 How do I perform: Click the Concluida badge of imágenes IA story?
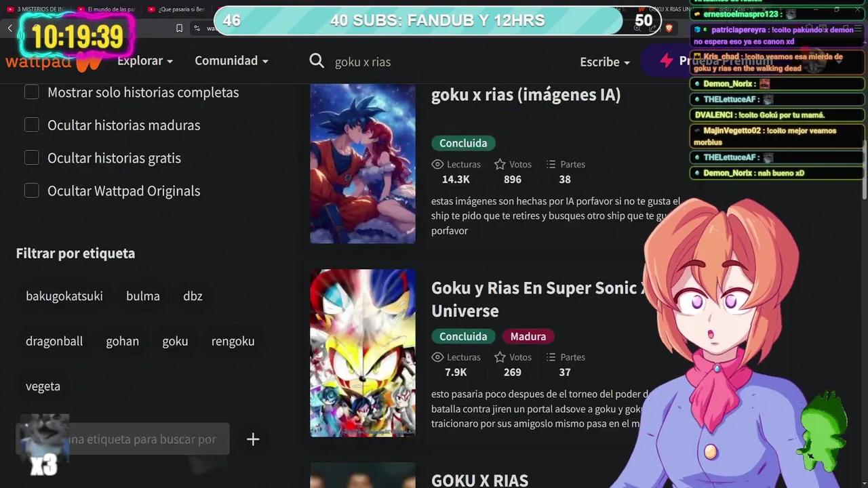pyautogui.click(x=463, y=143)
